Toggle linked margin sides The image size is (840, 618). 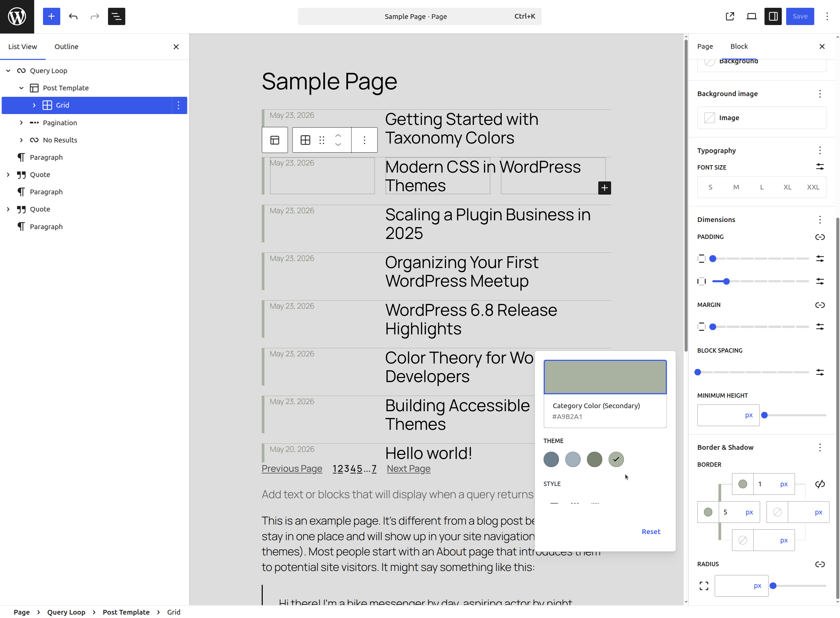click(x=820, y=305)
